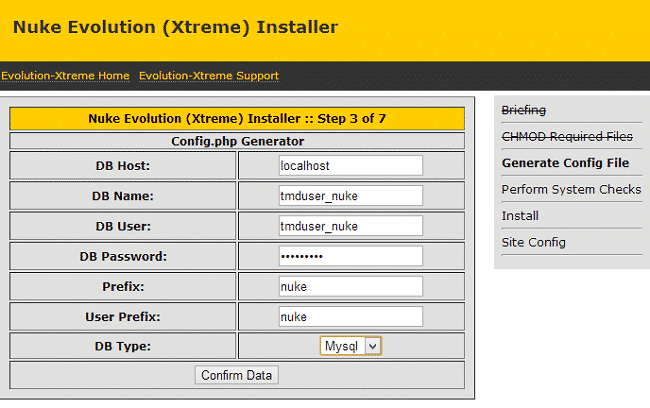Image resolution: width=650 pixels, height=408 pixels.
Task: Focus the DB Name text box
Action: tap(350, 196)
